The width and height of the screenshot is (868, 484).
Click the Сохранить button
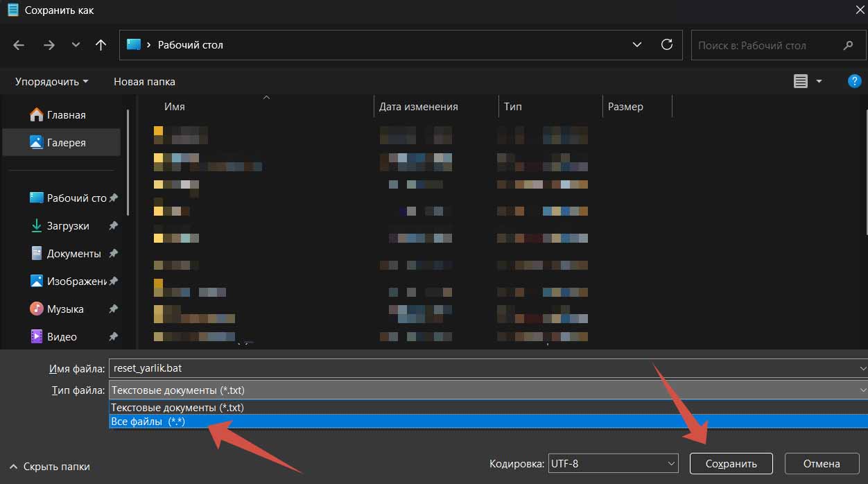point(731,464)
